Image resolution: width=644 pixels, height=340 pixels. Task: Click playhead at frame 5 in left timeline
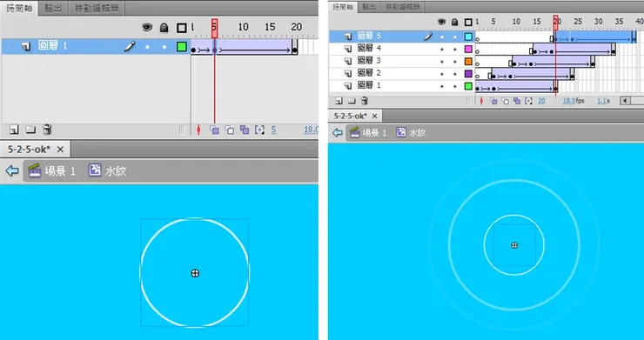tap(214, 28)
